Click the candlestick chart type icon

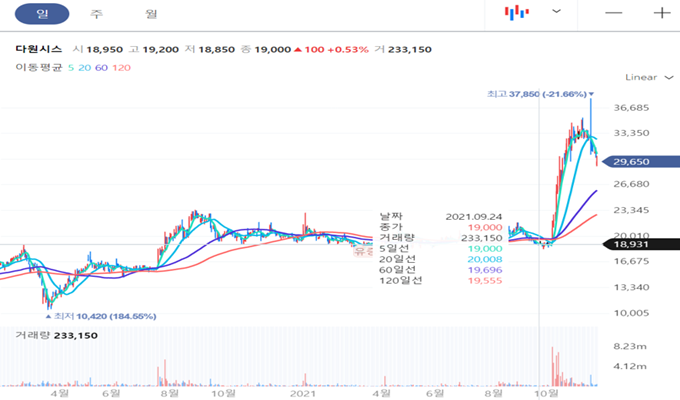517,13
